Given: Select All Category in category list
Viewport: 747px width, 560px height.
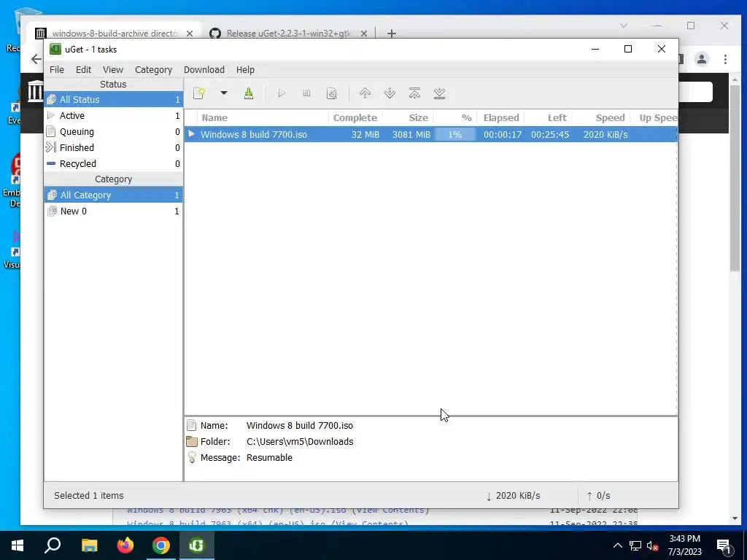Looking at the screenshot, I should pos(113,195).
